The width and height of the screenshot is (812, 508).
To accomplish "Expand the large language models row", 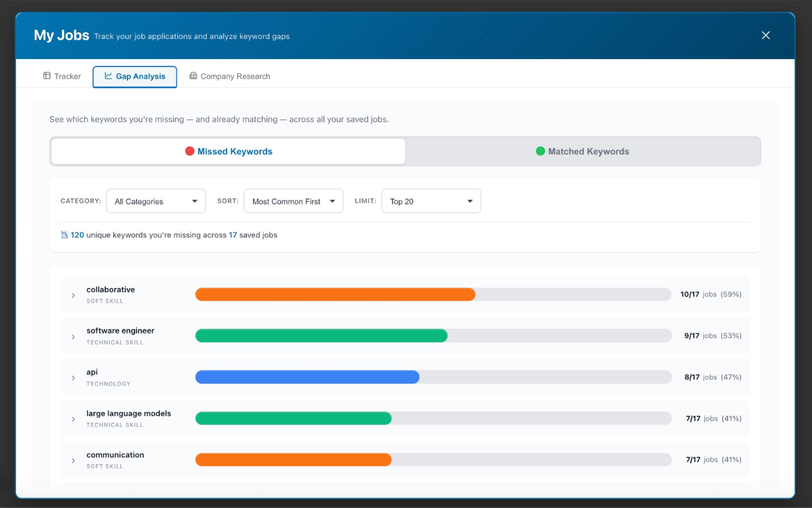I will coord(74,419).
